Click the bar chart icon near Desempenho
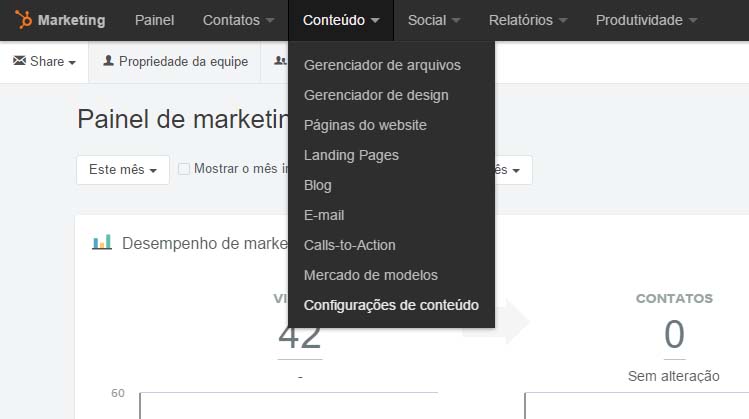749x419 pixels. tap(102, 242)
